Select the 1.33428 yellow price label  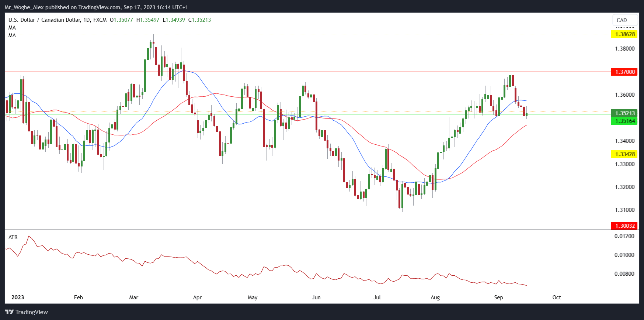tap(624, 154)
